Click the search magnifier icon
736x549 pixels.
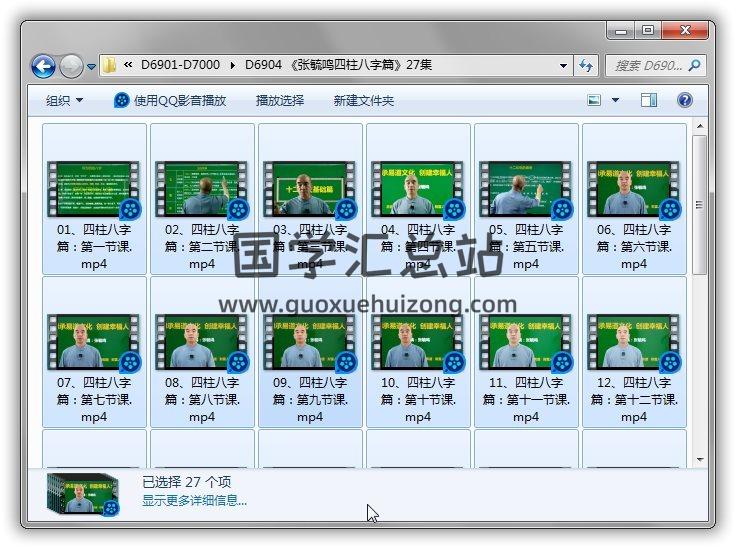[695, 66]
